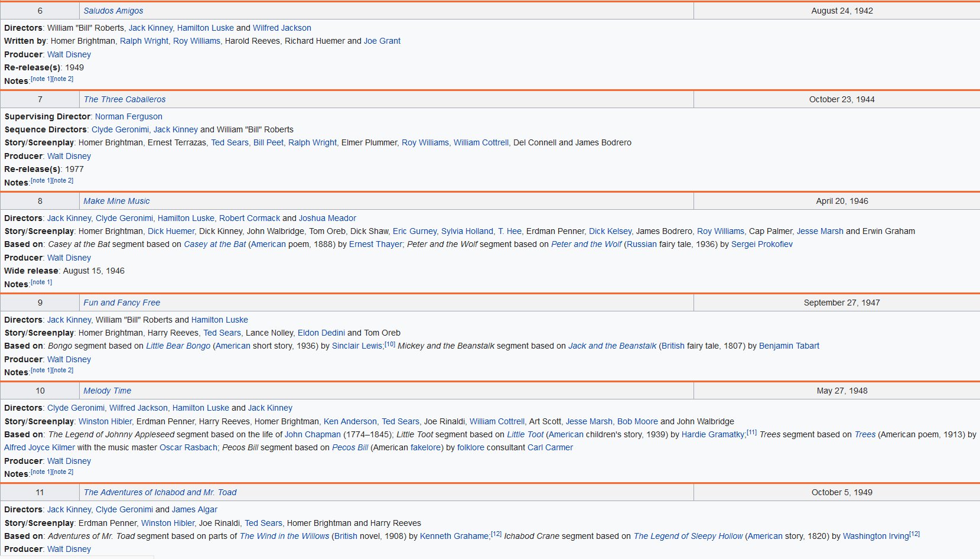Click film number 10 cell
The image size is (980, 559).
point(40,391)
